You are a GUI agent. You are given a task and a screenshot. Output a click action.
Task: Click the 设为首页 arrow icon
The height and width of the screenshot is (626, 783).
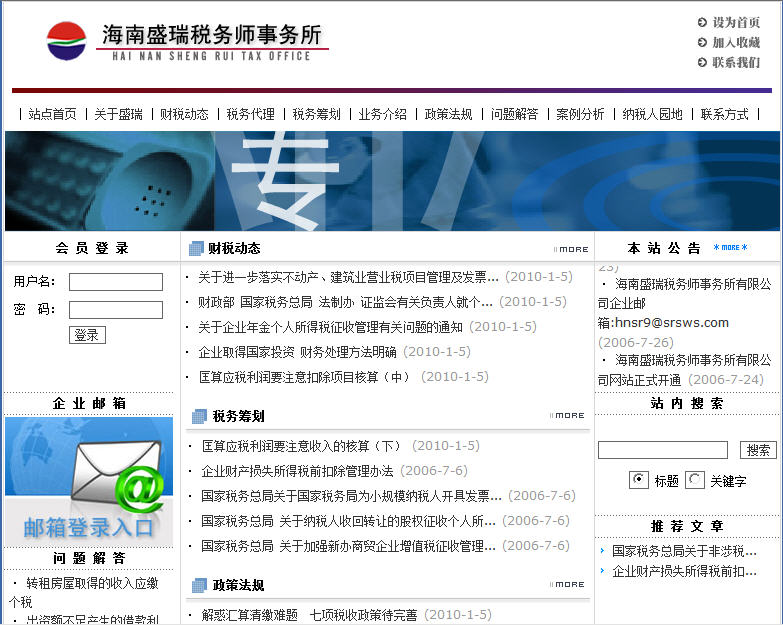[702, 22]
